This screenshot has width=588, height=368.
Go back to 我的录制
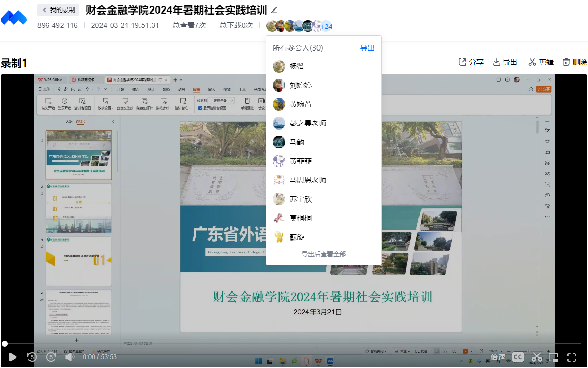click(58, 10)
